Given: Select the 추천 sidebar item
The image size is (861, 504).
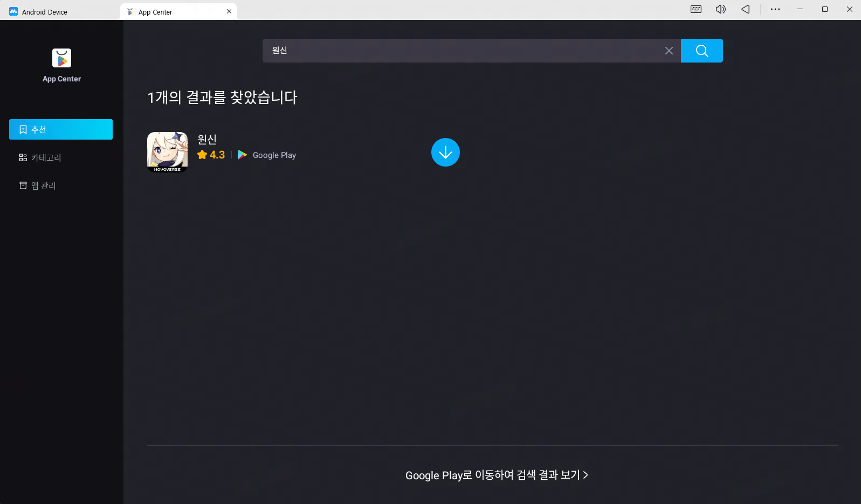Looking at the screenshot, I should point(61,129).
